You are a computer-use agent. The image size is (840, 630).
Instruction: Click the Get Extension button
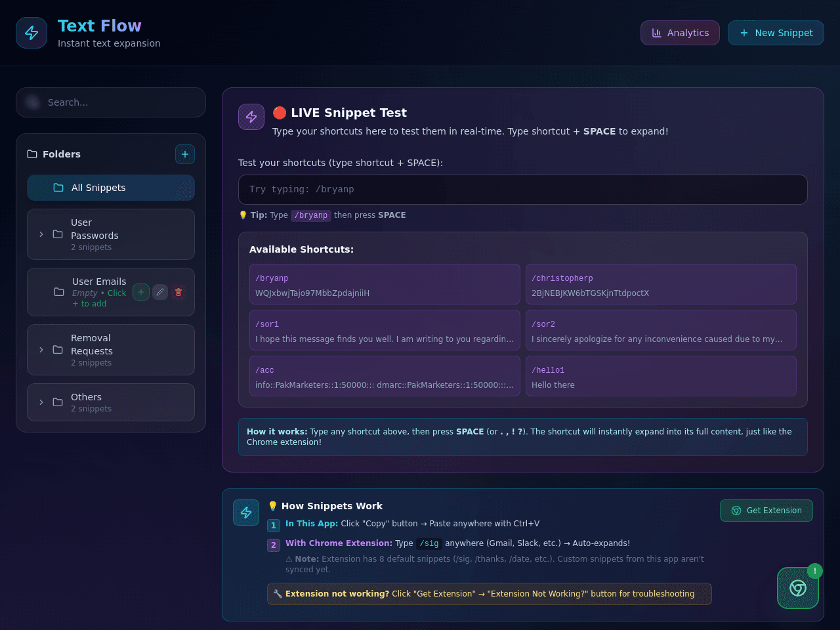pos(766,511)
